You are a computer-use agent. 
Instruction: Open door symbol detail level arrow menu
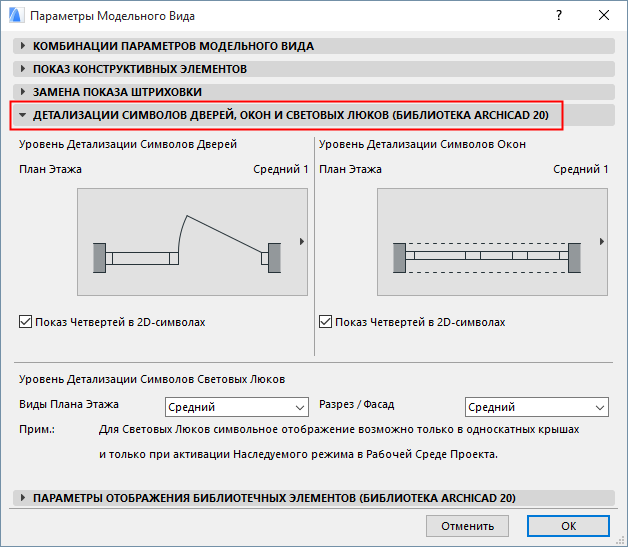point(302,241)
